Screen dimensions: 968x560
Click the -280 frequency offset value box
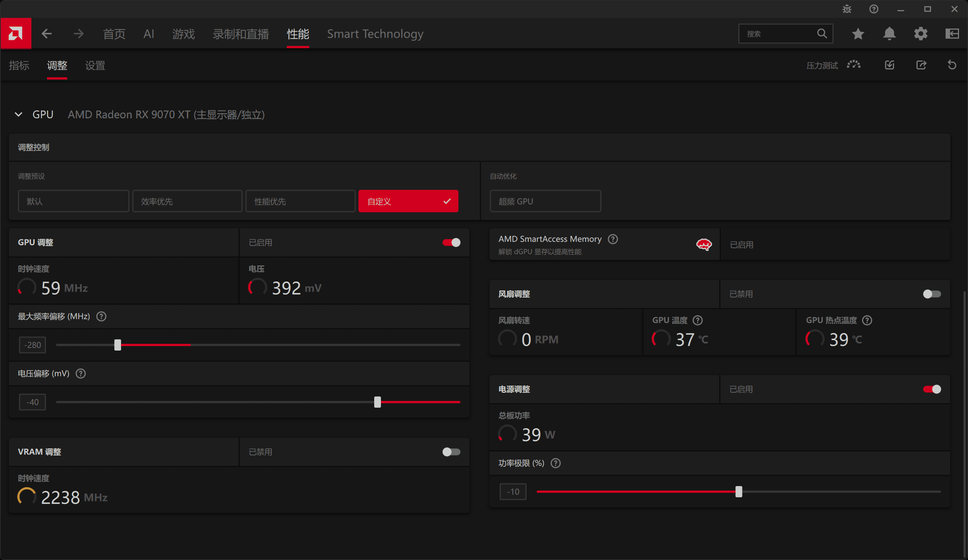[x=32, y=345]
